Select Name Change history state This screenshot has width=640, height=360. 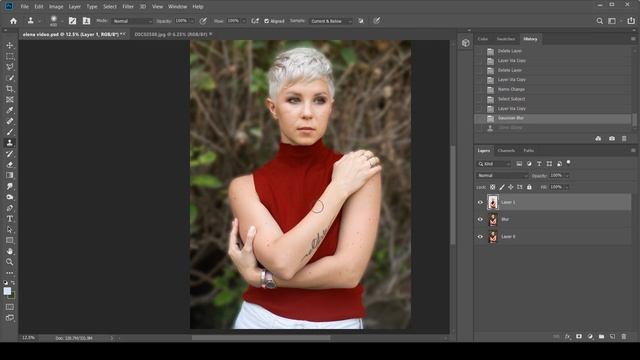point(553,89)
